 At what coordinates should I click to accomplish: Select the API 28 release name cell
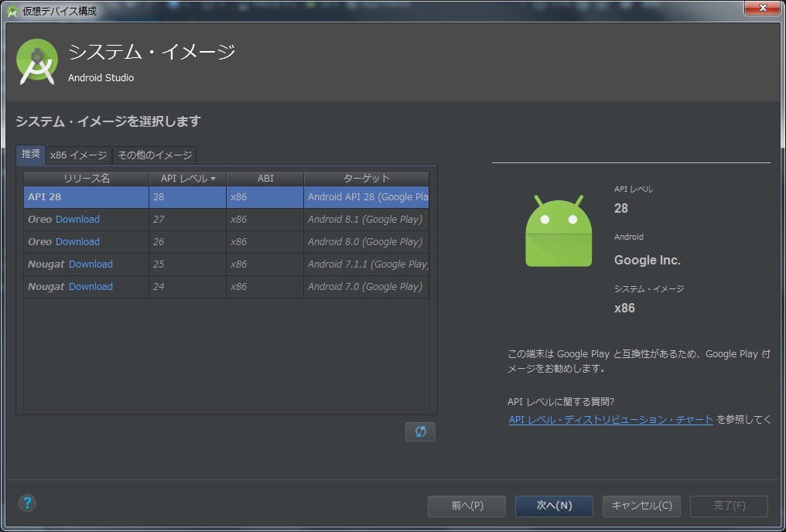click(x=86, y=197)
